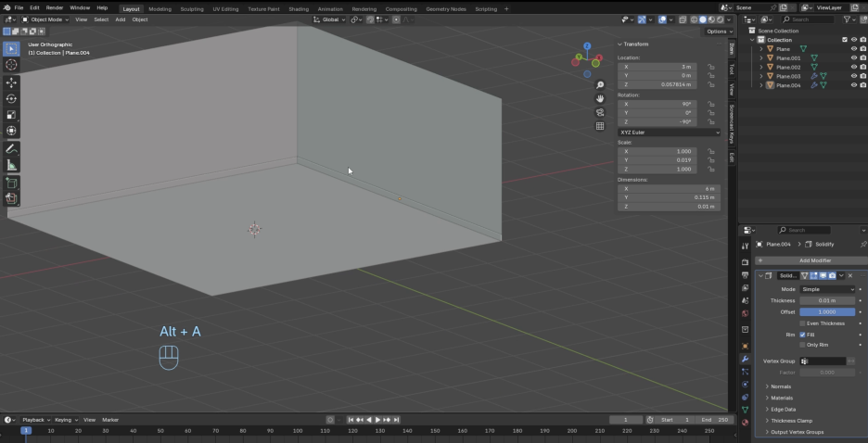Open the Render properties tab
Viewport: 868px width, 443px height.
pyautogui.click(x=745, y=262)
